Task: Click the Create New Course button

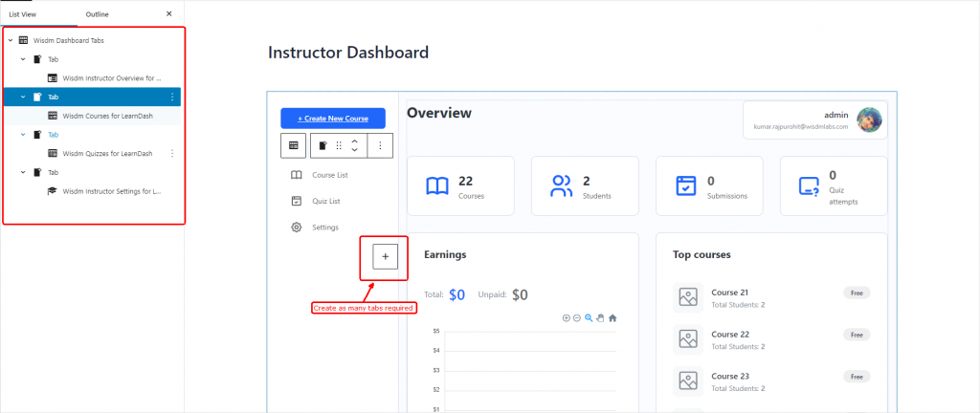Action: tap(332, 118)
